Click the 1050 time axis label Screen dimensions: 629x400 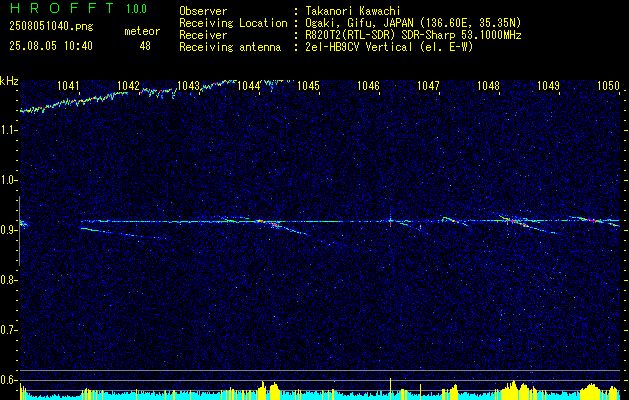tap(608, 85)
